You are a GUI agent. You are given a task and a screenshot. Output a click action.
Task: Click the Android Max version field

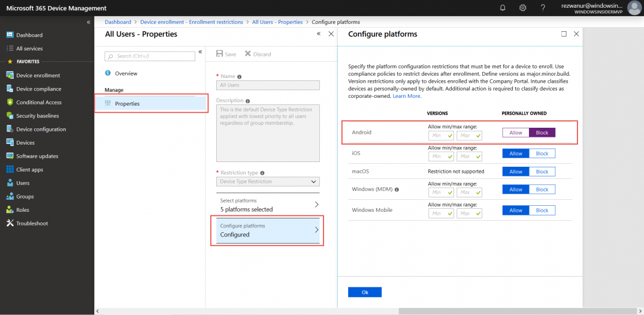(x=470, y=135)
